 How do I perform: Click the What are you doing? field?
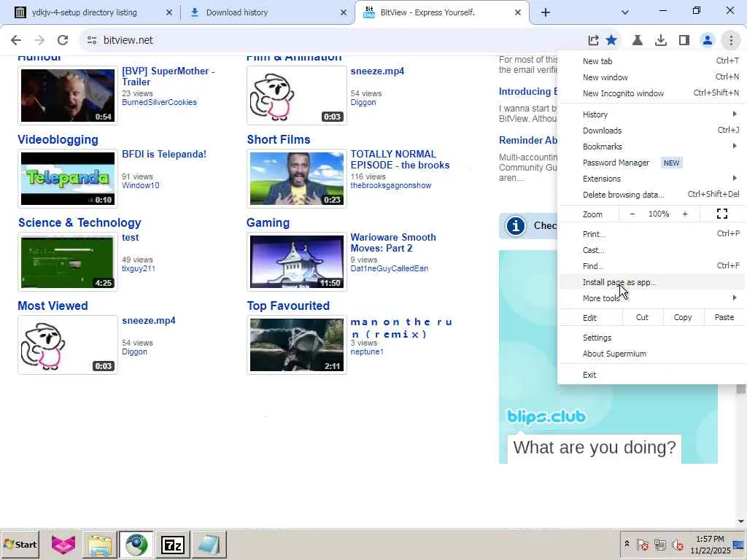[x=594, y=448]
